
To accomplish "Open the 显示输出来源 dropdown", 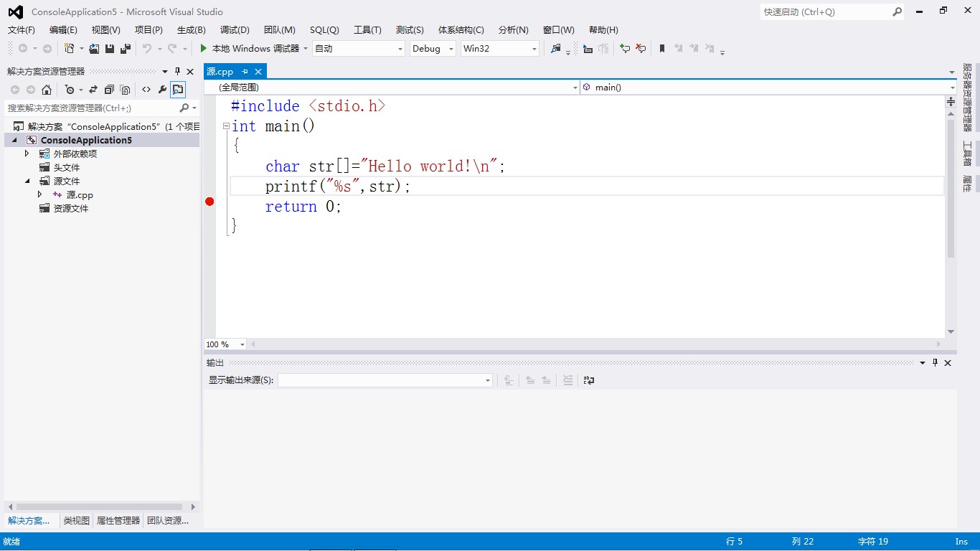I will (385, 380).
